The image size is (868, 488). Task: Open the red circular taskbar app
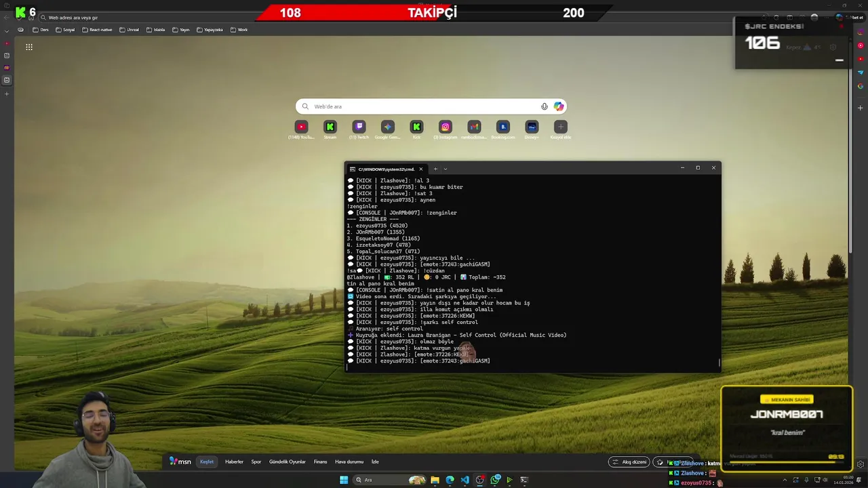pos(480,480)
